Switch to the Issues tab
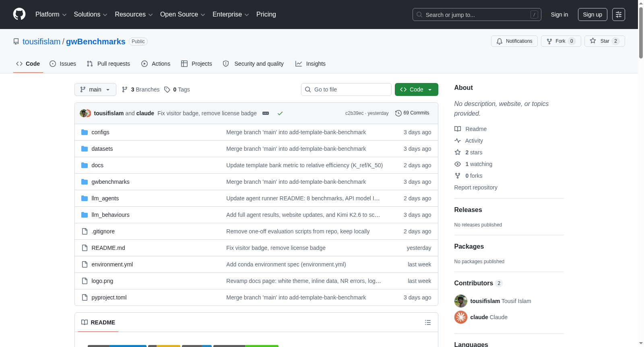The width and height of the screenshot is (644, 347). (x=63, y=64)
